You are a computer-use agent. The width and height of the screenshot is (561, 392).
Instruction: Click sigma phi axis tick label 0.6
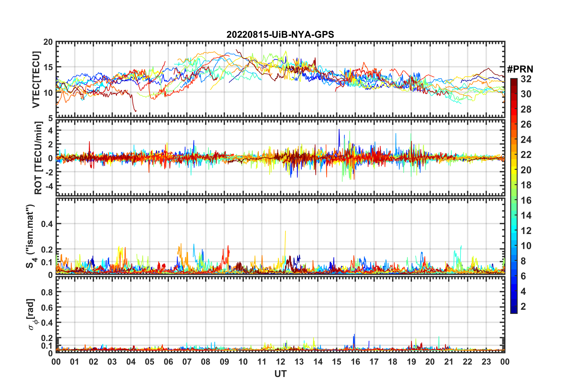tap(47, 307)
